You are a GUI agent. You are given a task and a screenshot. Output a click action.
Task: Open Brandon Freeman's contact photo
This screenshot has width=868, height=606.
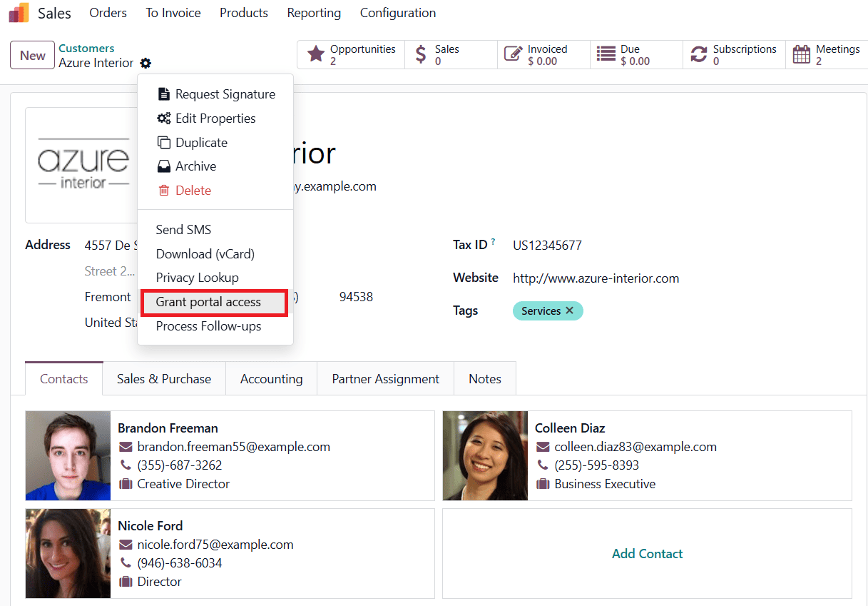point(68,455)
